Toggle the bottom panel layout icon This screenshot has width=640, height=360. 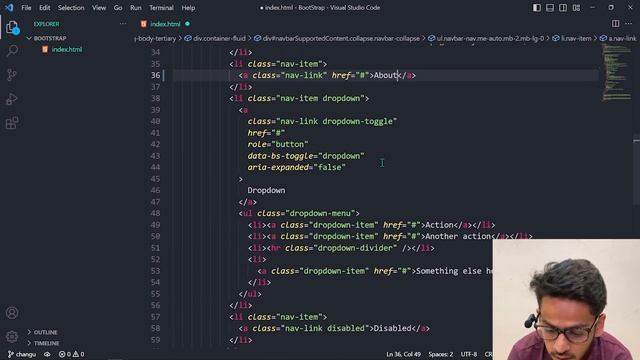550,8
